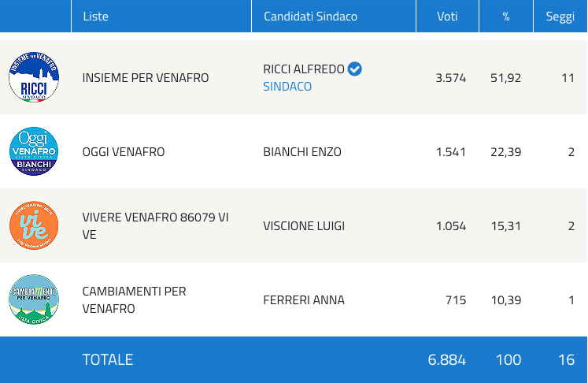588x383 pixels.
Task: Click candidate name VISCIONE LUIGI
Action: point(304,225)
